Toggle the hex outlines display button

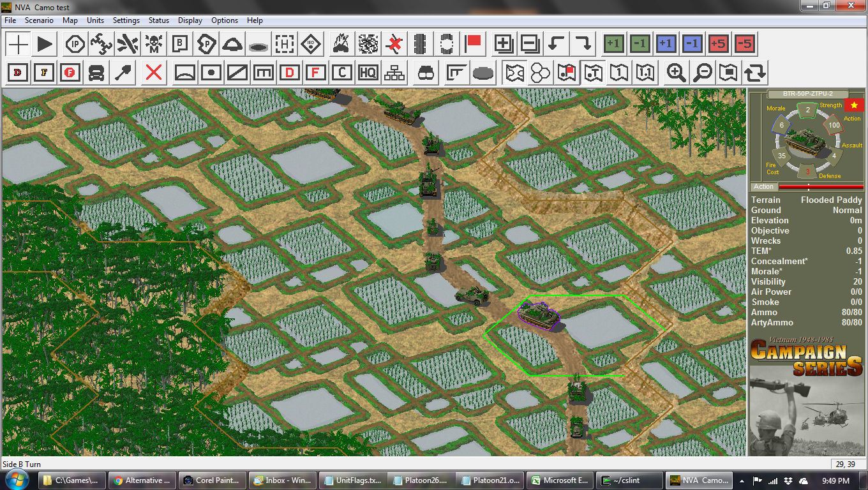point(541,73)
